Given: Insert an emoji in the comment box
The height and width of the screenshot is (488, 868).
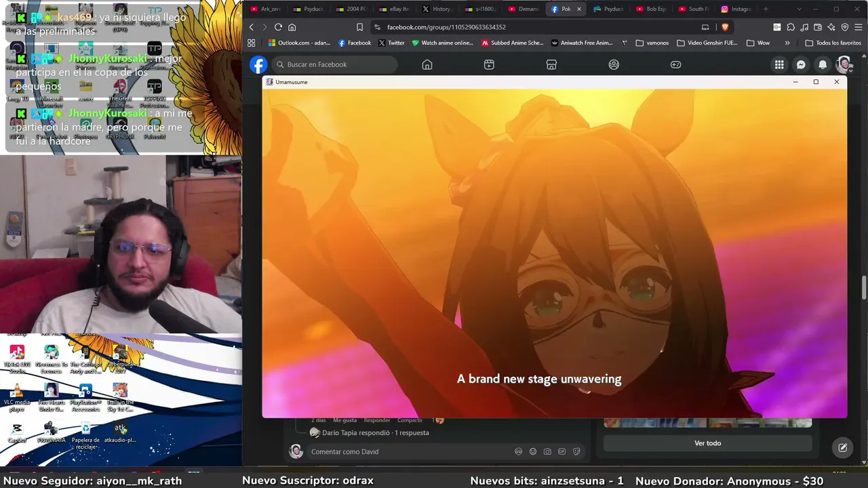Looking at the screenshot, I should pos(533,451).
